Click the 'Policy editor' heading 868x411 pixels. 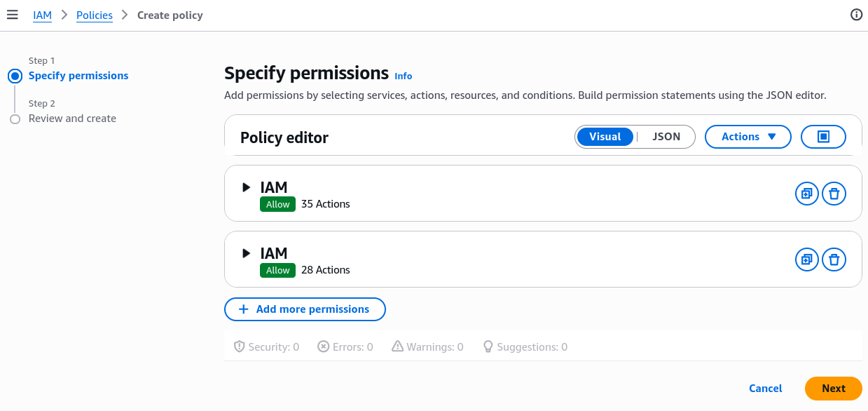[x=284, y=137]
